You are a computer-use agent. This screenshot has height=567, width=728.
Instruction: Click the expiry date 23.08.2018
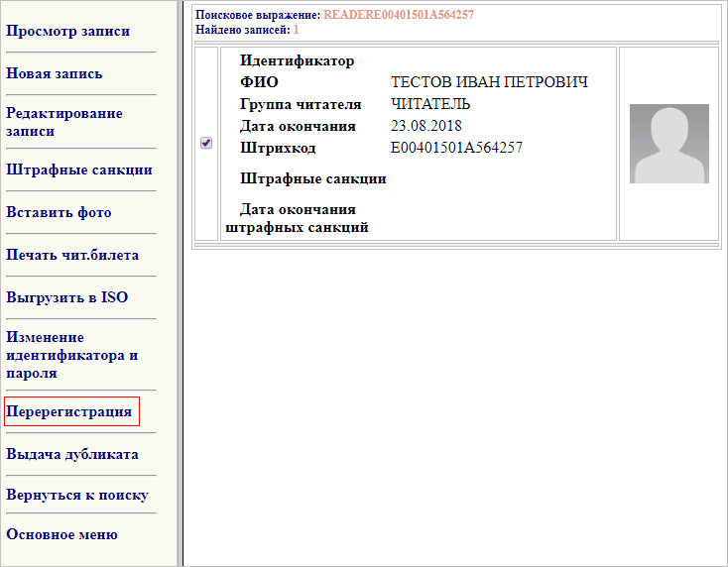click(426, 126)
